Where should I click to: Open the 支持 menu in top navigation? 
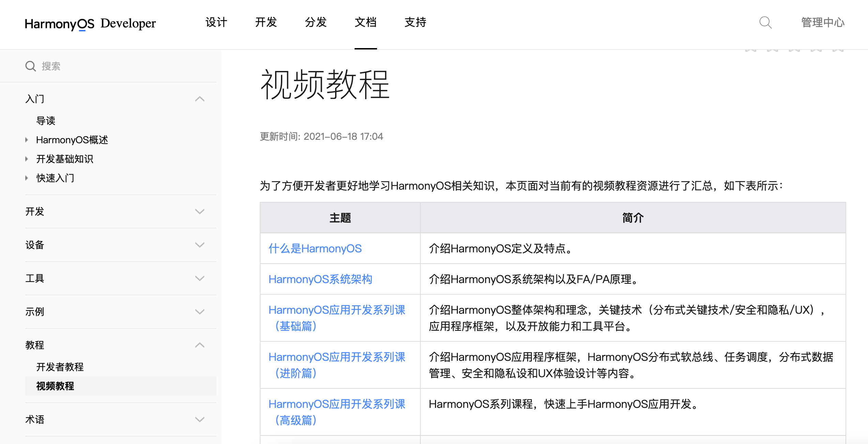(x=415, y=22)
